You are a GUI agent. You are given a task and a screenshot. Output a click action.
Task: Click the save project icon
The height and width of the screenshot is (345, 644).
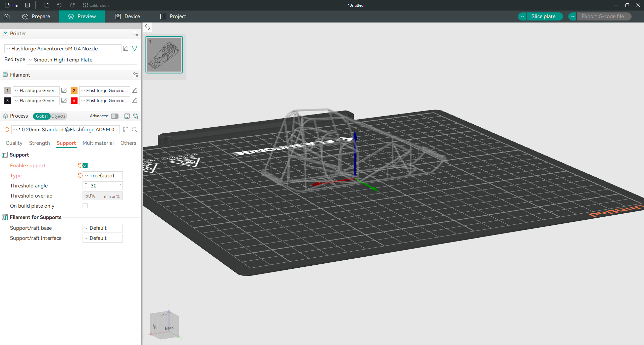[47, 5]
